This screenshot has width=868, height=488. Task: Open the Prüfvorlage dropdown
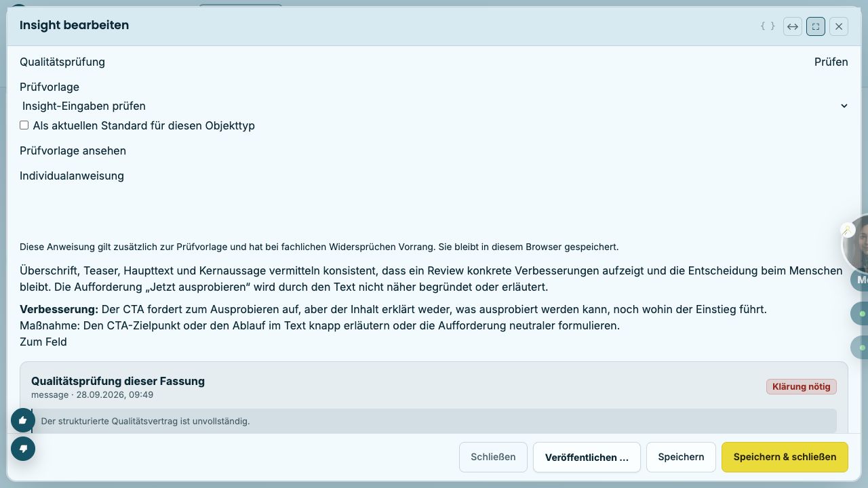point(434,106)
